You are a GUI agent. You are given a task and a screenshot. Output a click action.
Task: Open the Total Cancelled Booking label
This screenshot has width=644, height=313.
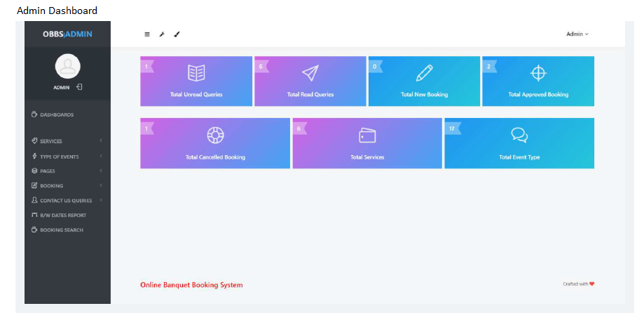click(215, 157)
